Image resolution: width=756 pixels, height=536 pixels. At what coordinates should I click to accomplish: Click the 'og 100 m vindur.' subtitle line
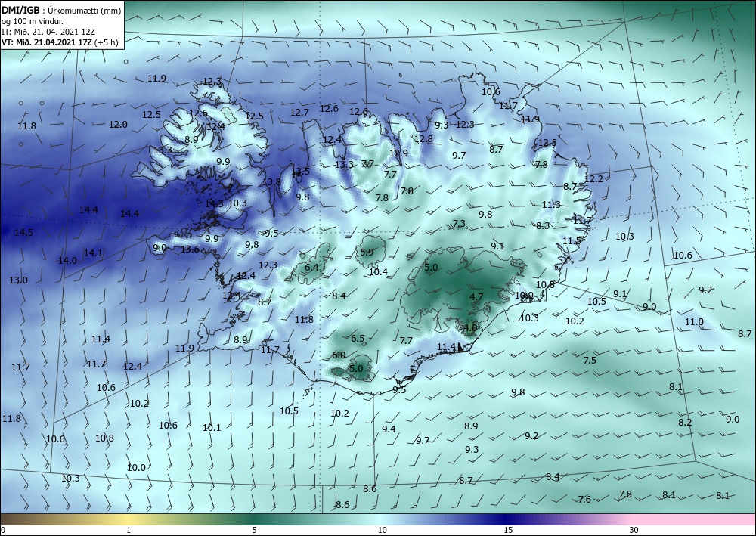click(33, 21)
